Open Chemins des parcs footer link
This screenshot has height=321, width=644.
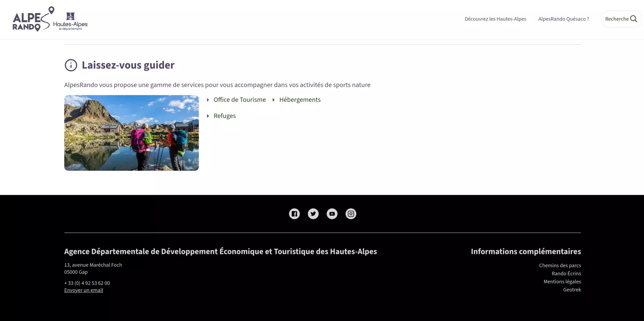pos(560,265)
